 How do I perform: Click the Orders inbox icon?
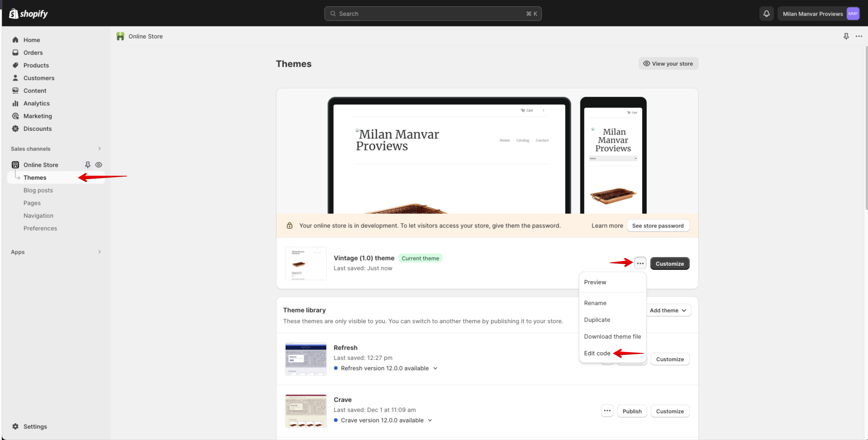coord(15,53)
